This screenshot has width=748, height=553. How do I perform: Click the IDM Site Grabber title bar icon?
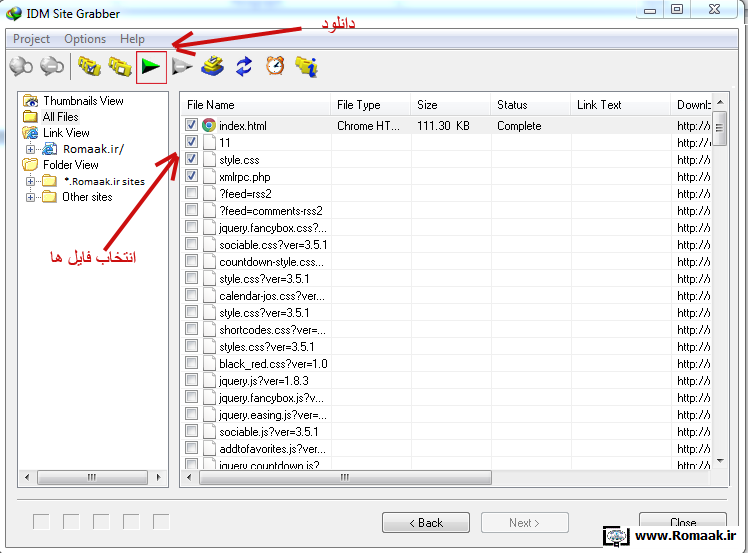pyautogui.click(x=13, y=13)
